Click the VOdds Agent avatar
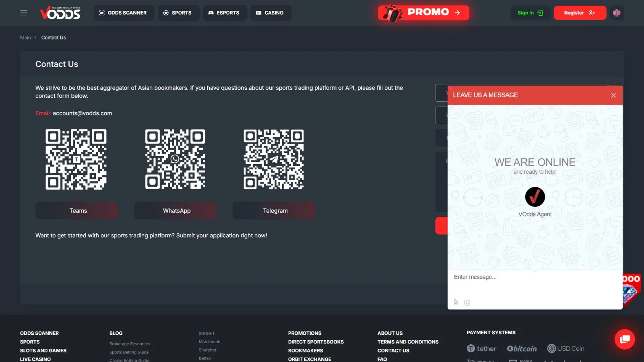 click(x=535, y=197)
